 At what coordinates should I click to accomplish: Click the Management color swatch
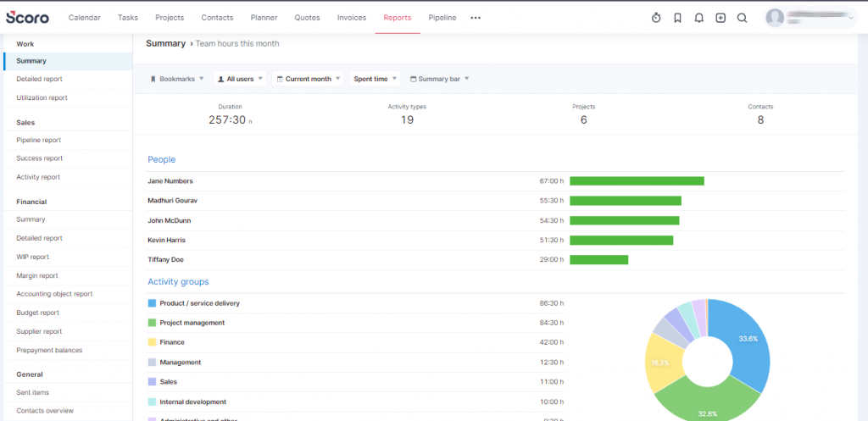coord(152,363)
